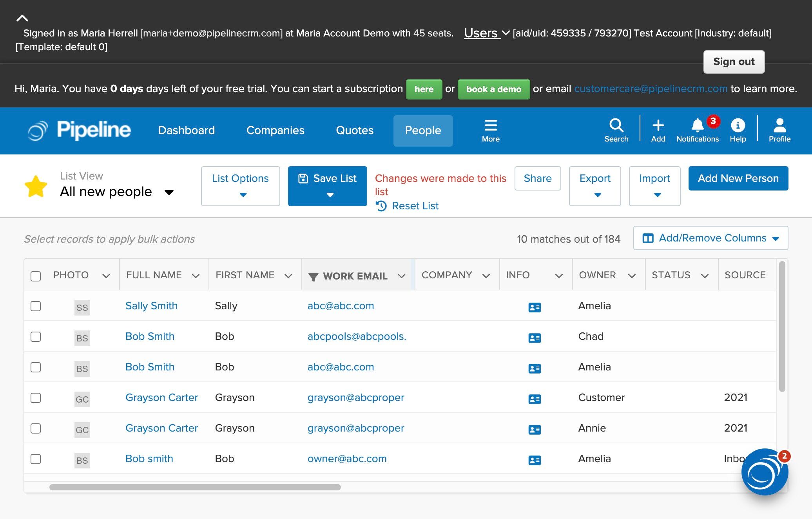Select the Bob smith owner@abc.com row checkbox
Viewport: 812px width, 519px height.
(36, 459)
